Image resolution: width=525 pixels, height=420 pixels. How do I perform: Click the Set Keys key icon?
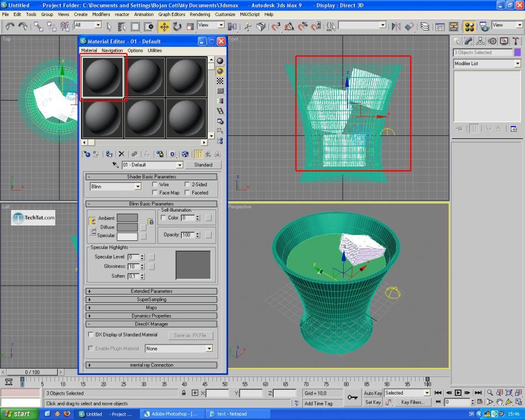[352, 397]
